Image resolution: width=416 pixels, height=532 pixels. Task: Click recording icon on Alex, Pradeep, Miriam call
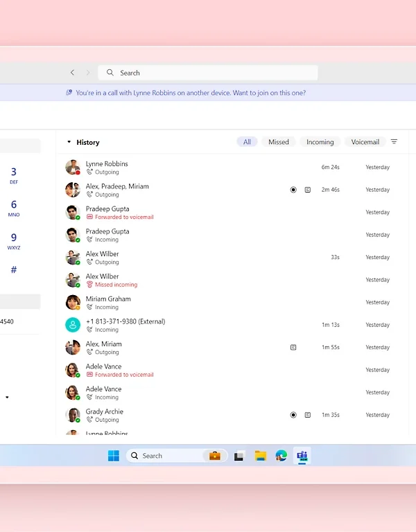tap(293, 190)
